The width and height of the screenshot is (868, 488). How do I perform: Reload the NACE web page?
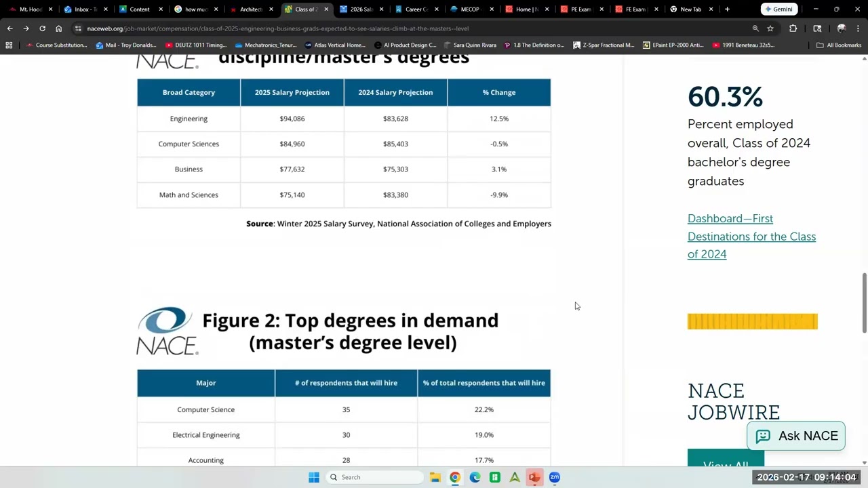[x=42, y=28]
